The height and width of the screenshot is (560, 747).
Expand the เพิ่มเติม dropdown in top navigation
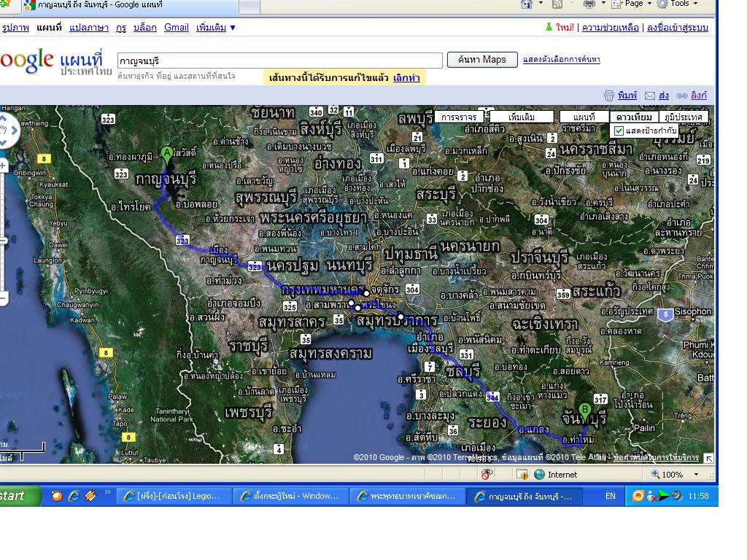point(221,28)
